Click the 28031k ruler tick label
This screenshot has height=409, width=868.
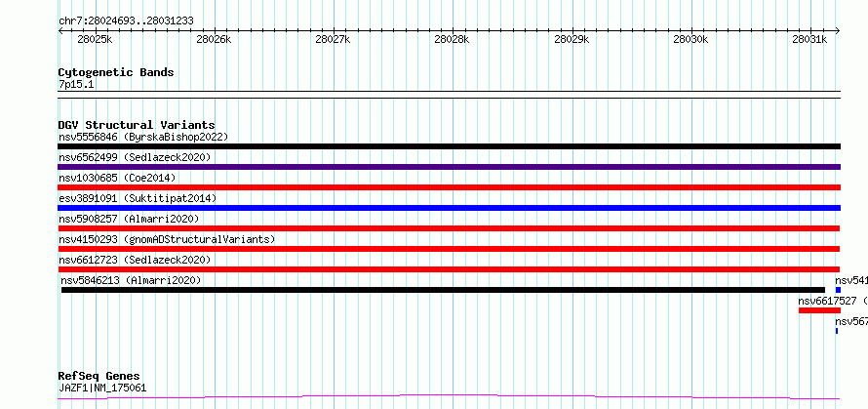click(809, 39)
